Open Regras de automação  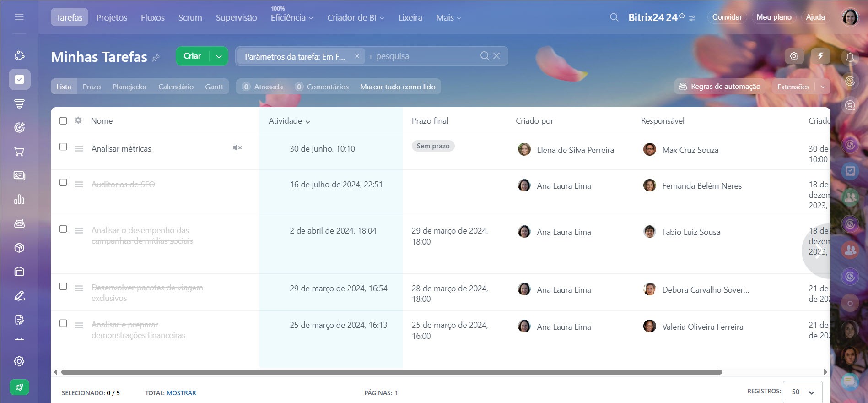click(720, 87)
